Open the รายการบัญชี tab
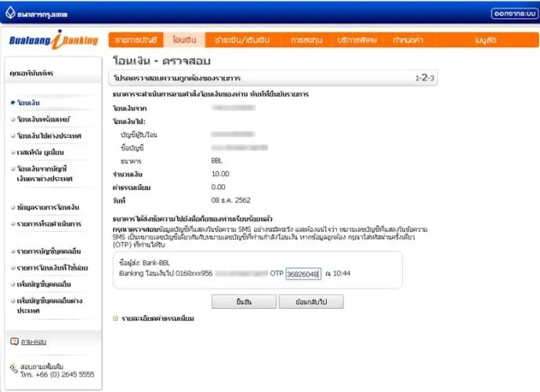This screenshot has width=540, height=392. click(136, 39)
